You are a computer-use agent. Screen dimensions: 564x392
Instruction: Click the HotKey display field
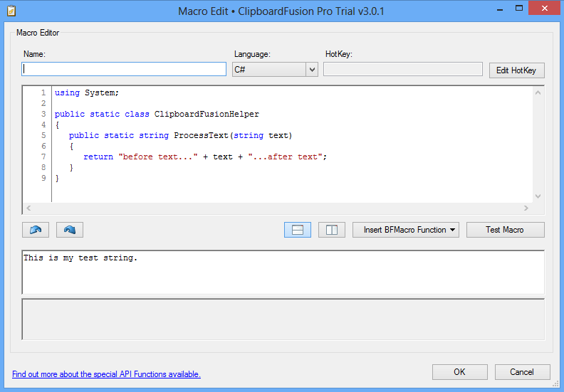coord(403,69)
